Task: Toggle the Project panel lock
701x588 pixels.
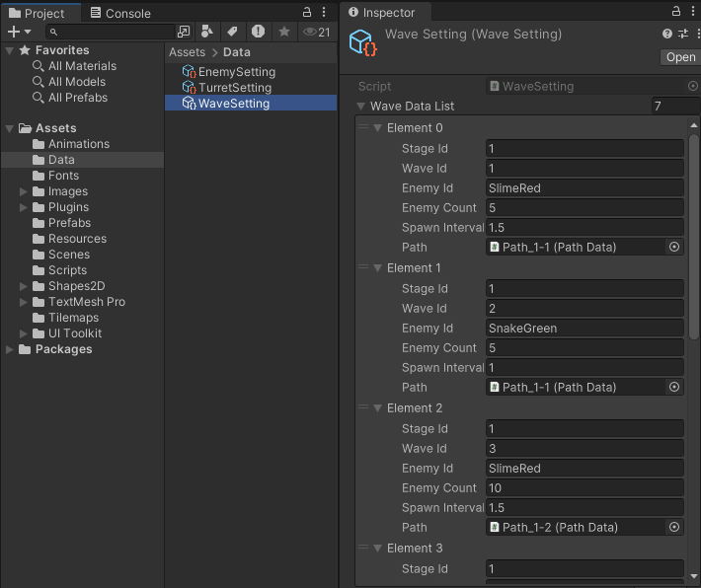Action: click(307, 12)
